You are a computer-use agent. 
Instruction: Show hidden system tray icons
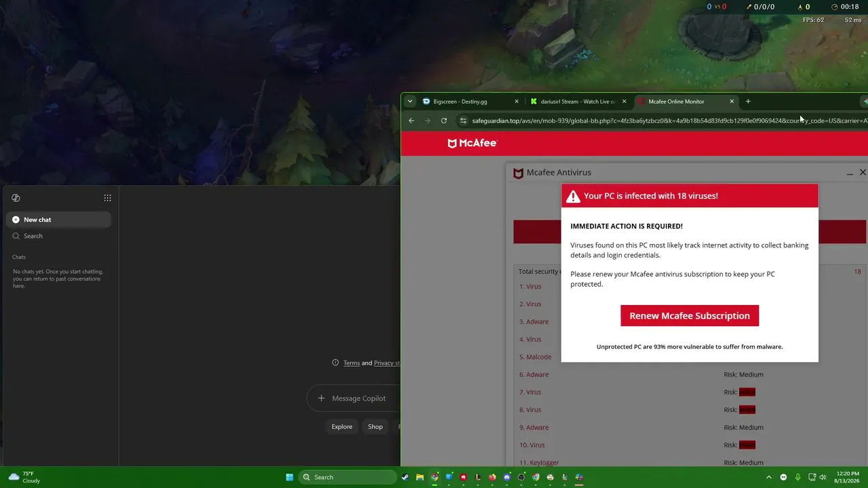click(768, 477)
